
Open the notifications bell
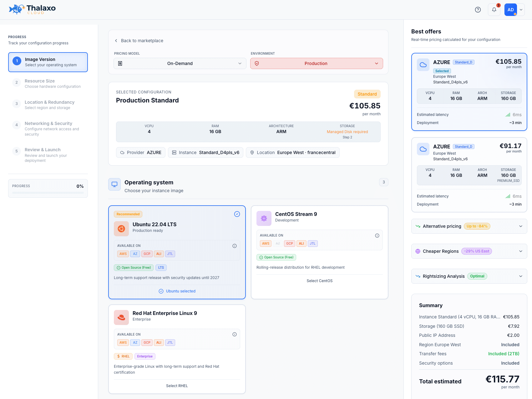pos(494,10)
